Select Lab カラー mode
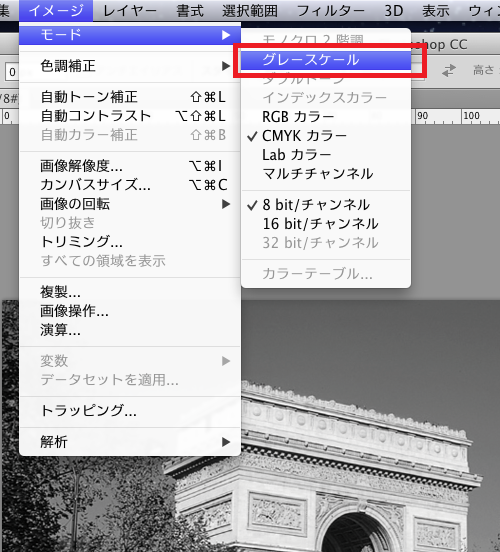 [326, 155]
